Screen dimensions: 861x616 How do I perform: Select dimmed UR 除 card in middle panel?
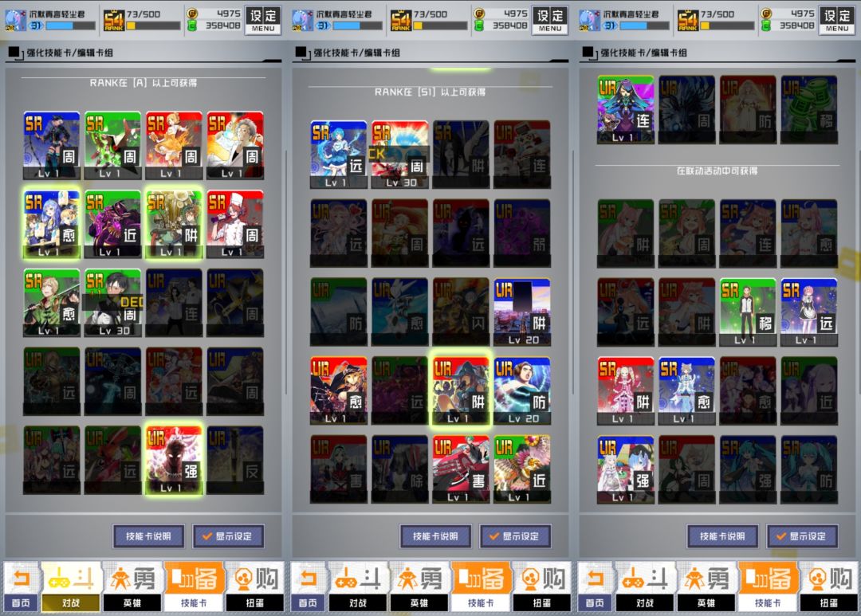[399, 469]
